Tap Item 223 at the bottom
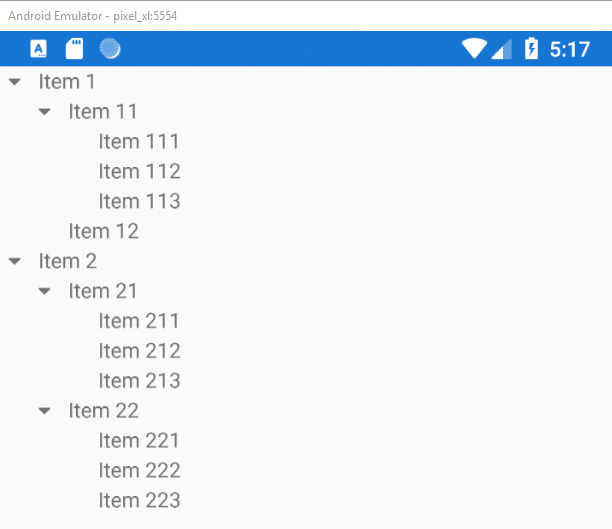 139,500
